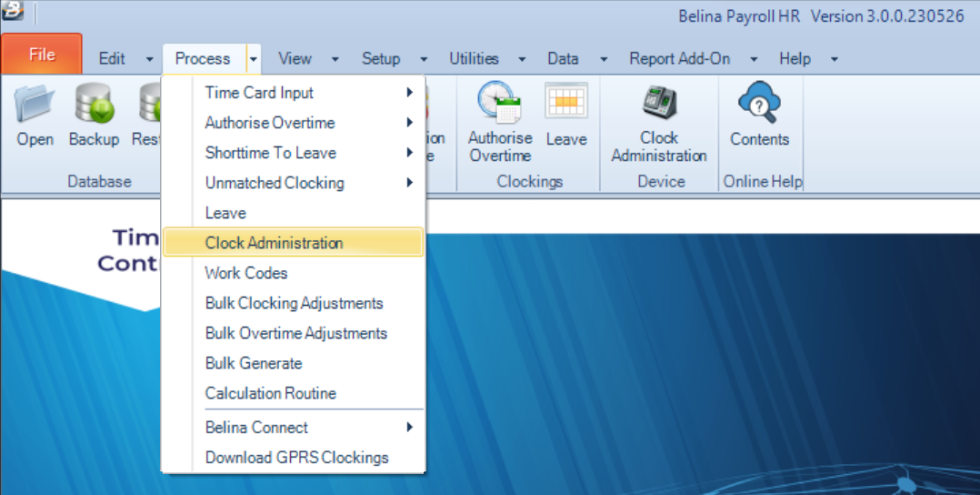
Task: Expand Shorttime To Leave submenu arrow
Action: click(409, 153)
